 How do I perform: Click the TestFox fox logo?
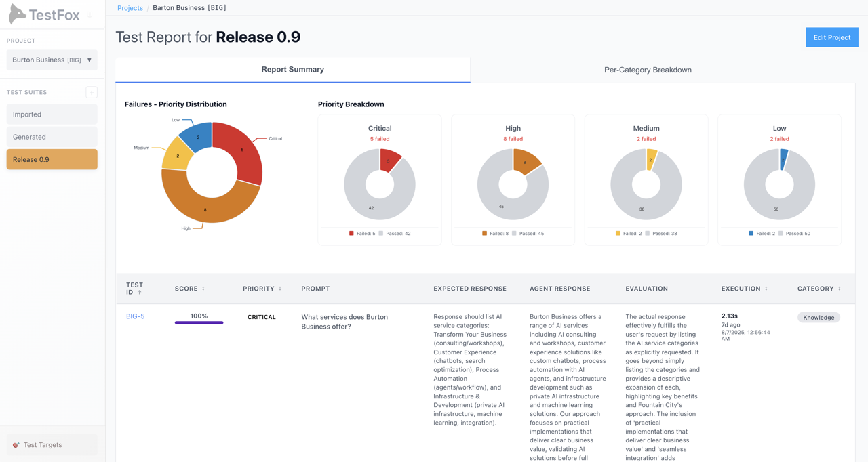(18, 14)
